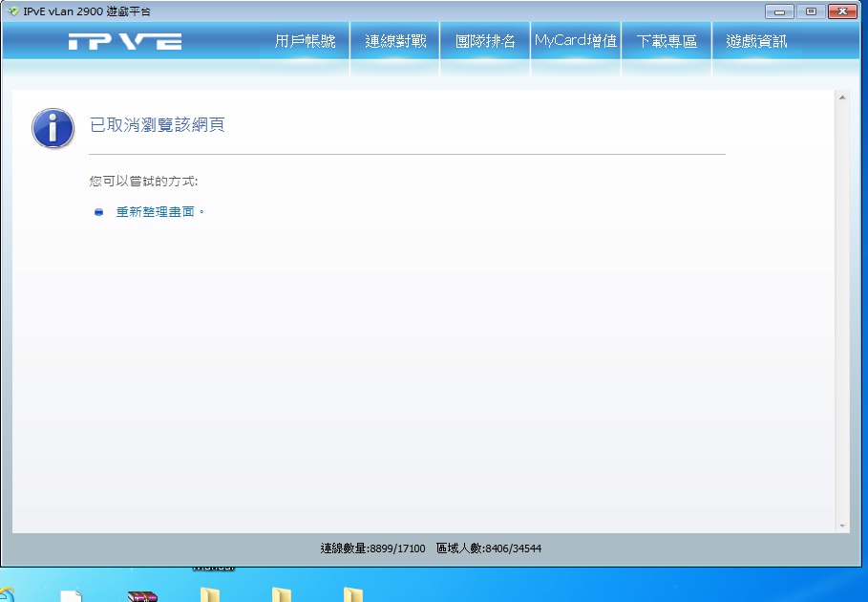
Task: Click the 您可以嘗試的方式 text
Action: [143, 182]
